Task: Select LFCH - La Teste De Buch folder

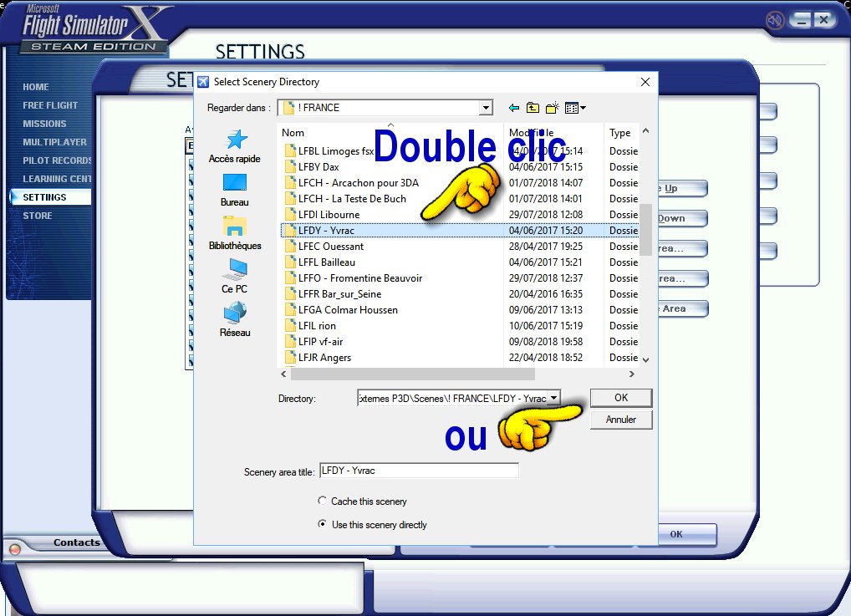Action: point(352,199)
